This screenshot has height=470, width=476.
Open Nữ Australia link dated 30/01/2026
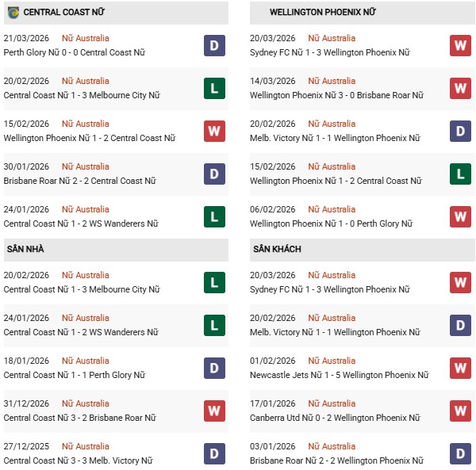pyautogui.click(x=86, y=166)
